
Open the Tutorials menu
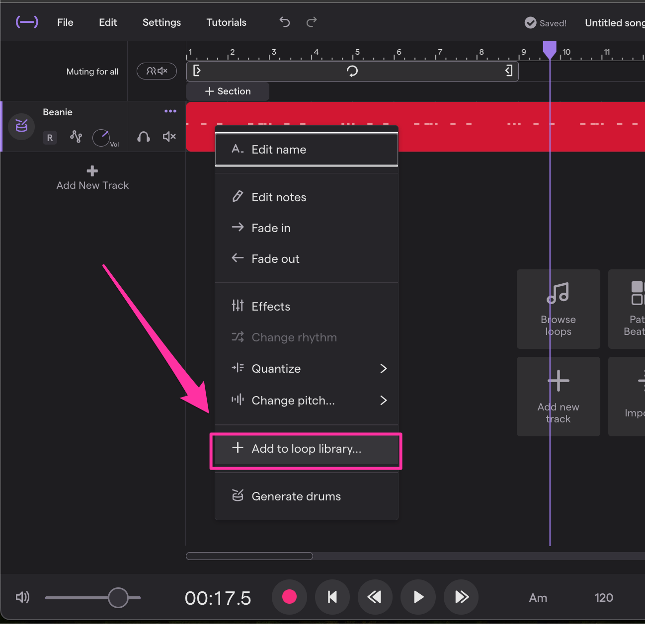click(x=226, y=22)
